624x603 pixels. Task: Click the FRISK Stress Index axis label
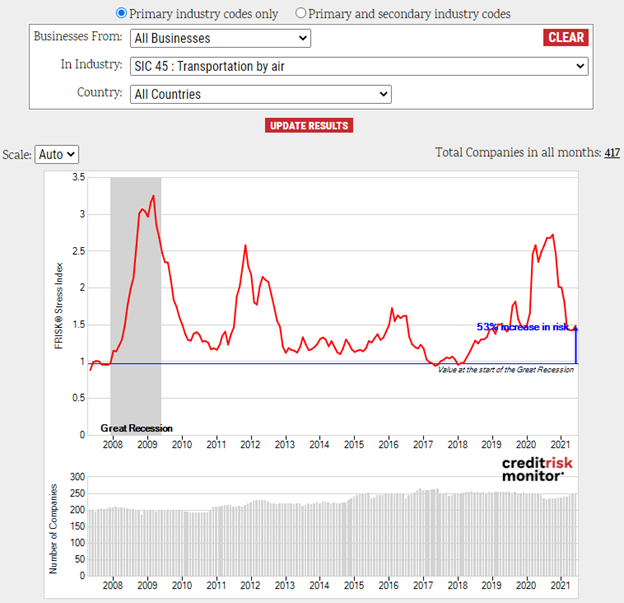(59, 306)
